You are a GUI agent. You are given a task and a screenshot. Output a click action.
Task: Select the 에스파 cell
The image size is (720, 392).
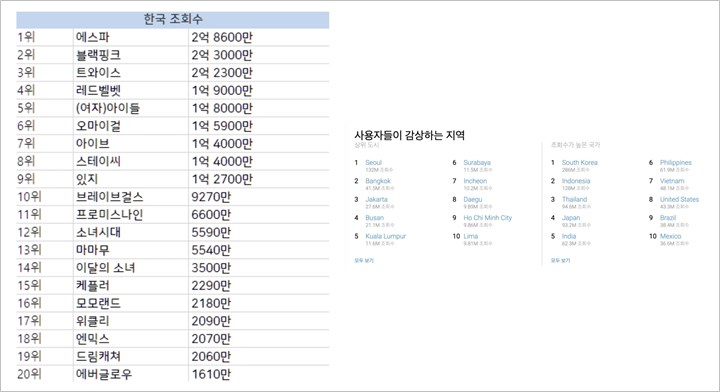131,37
